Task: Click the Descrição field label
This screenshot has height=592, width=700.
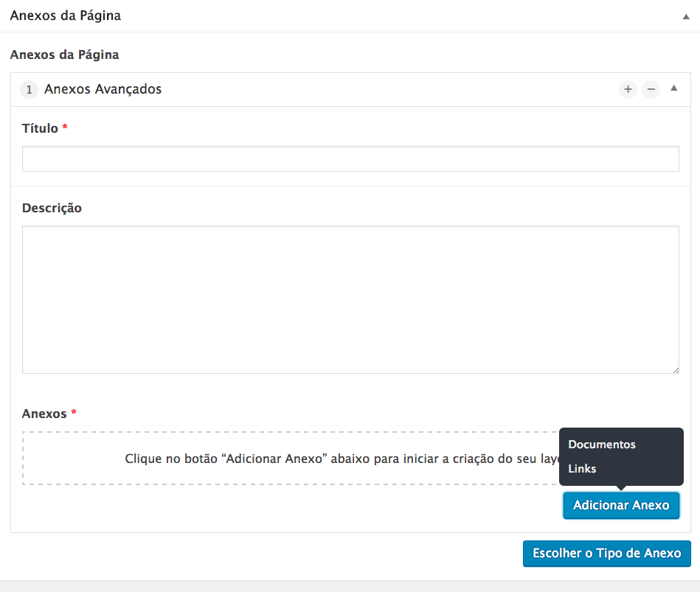Action: [52, 208]
